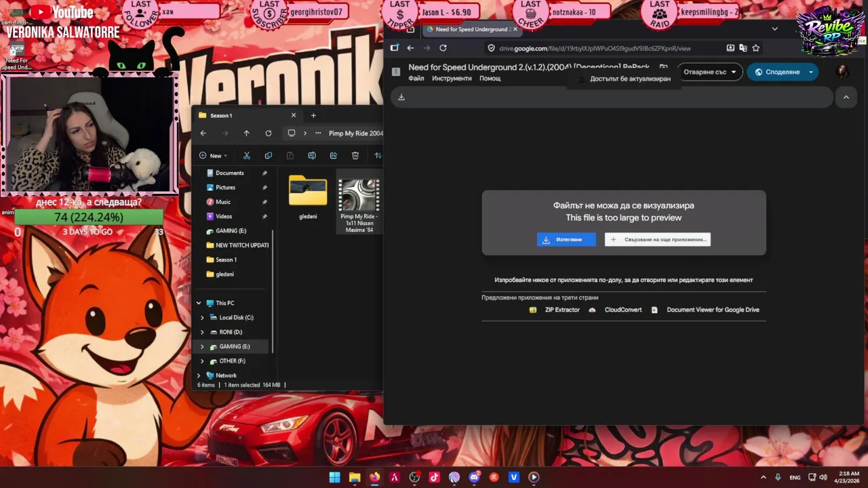This screenshot has width=868, height=488.
Task: Click the Delete trash icon in File Explorer
Action: click(x=355, y=155)
